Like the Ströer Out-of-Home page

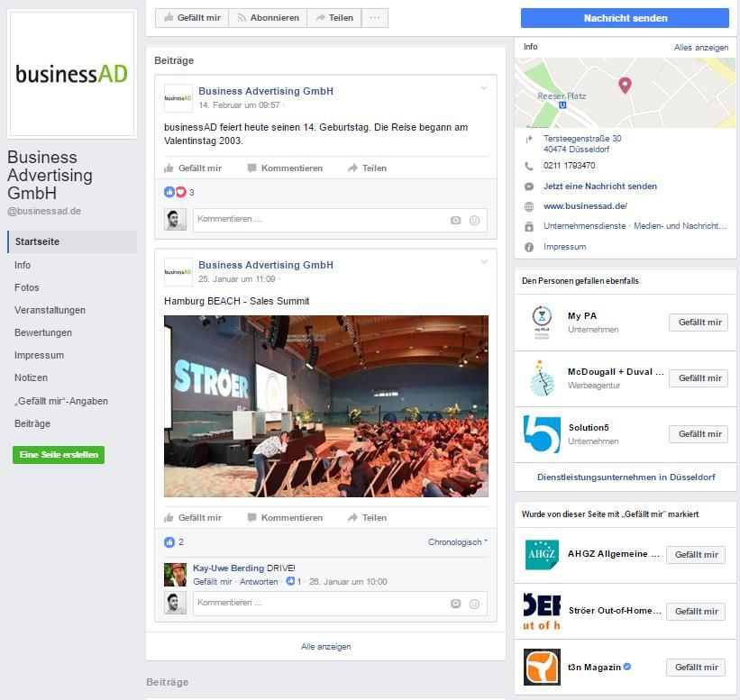click(696, 612)
